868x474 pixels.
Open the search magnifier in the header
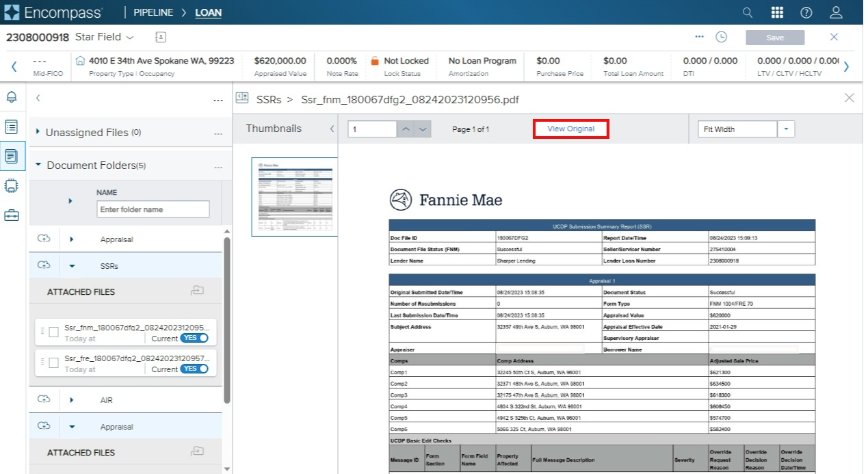(748, 12)
